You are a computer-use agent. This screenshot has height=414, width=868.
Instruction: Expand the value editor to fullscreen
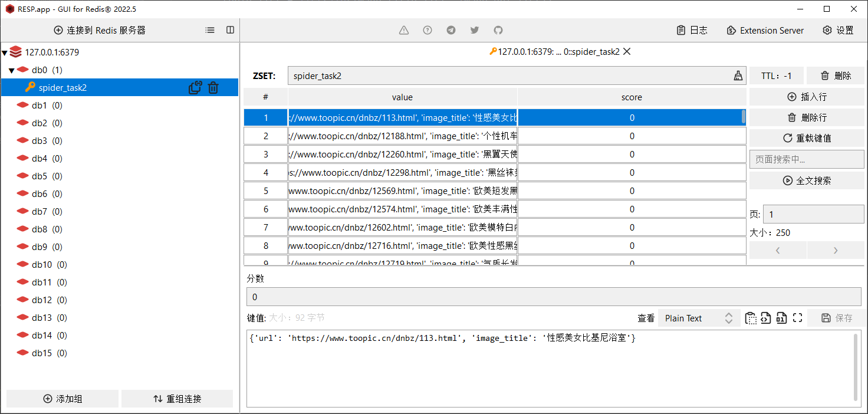pos(797,318)
